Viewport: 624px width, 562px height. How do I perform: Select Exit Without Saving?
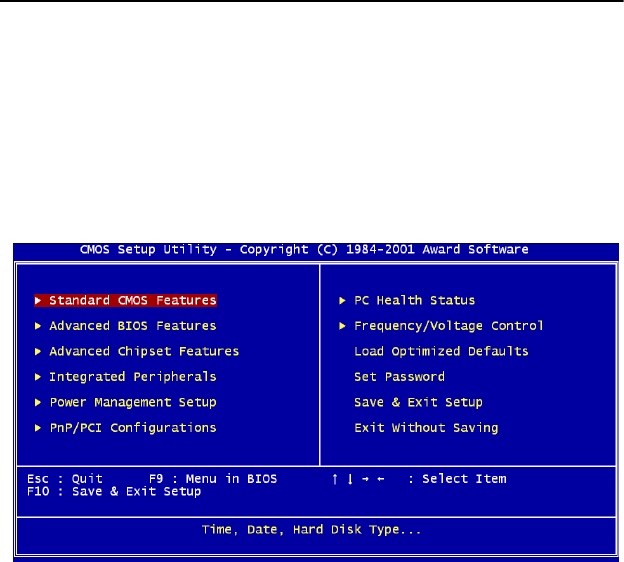pos(426,428)
